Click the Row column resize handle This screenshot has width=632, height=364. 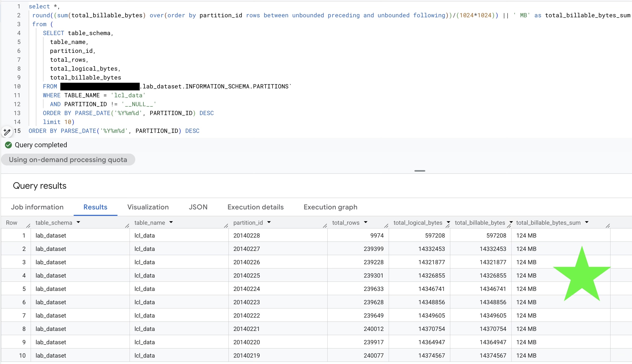[28, 226]
